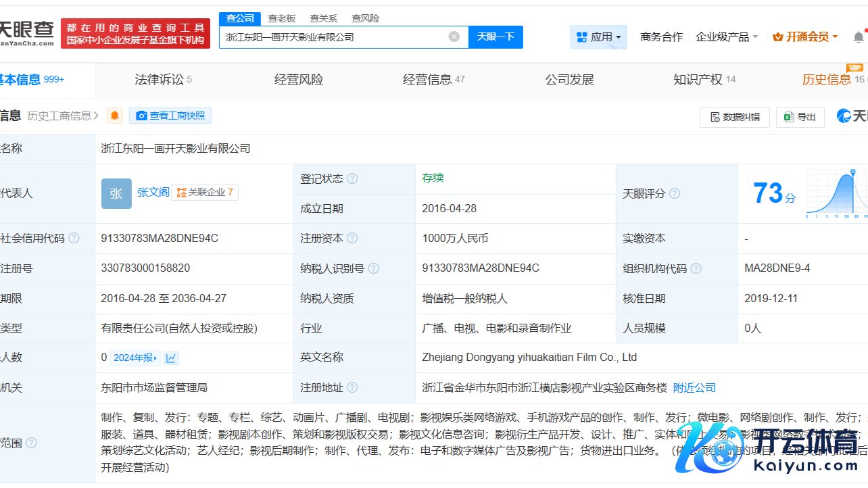Clear the company search box text
Image resolution: width=868 pixels, height=488 pixels.
point(454,36)
